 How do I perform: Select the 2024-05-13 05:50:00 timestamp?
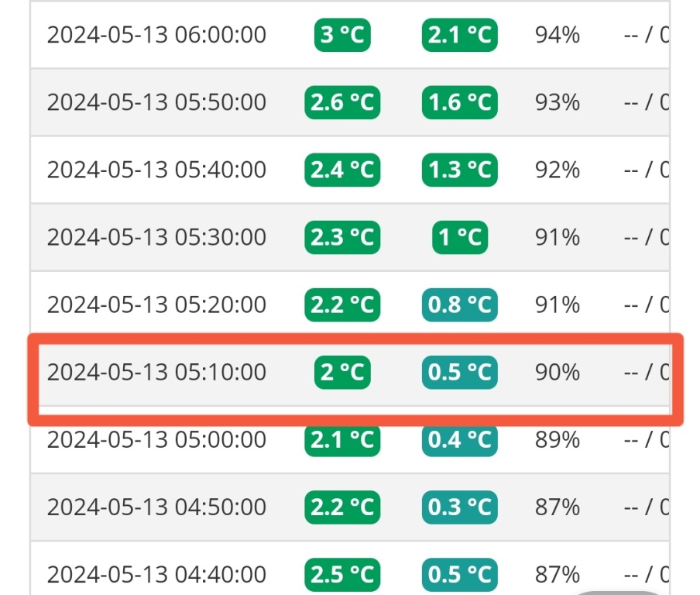pyautogui.click(x=156, y=102)
